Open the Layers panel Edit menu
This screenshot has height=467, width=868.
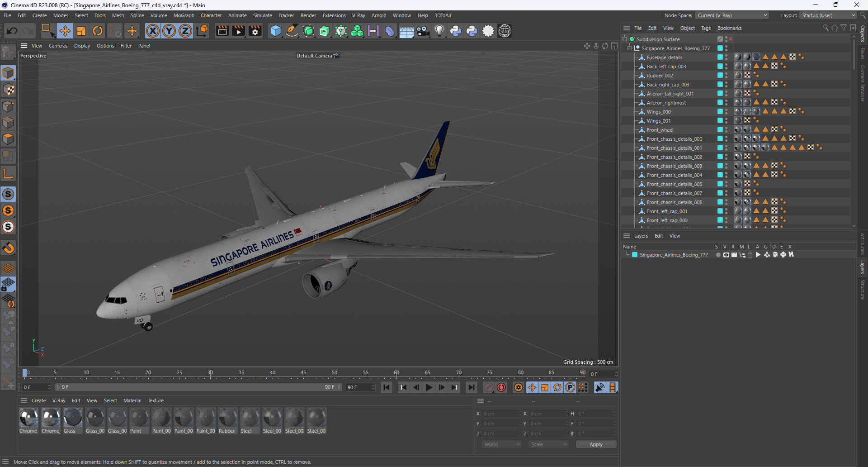659,236
